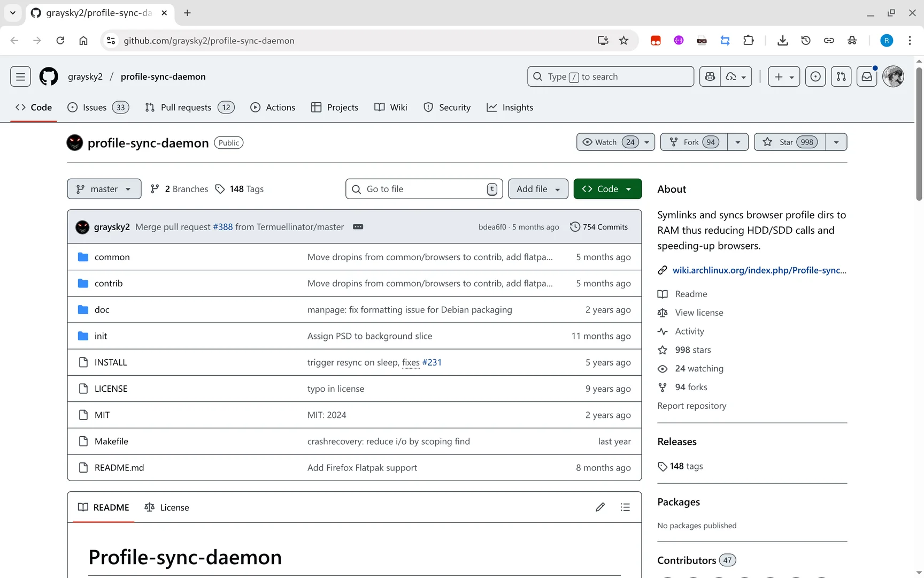The width and height of the screenshot is (924, 578).
Task: Open the 148 Tags link
Action: [x=240, y=189]
